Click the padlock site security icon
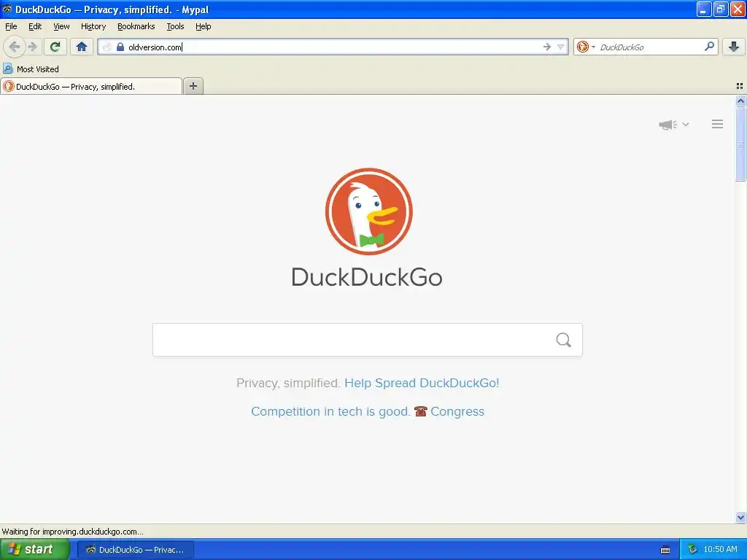Viewport: 747px width, 560px height. pyautogui.click(x=120, y=47)
